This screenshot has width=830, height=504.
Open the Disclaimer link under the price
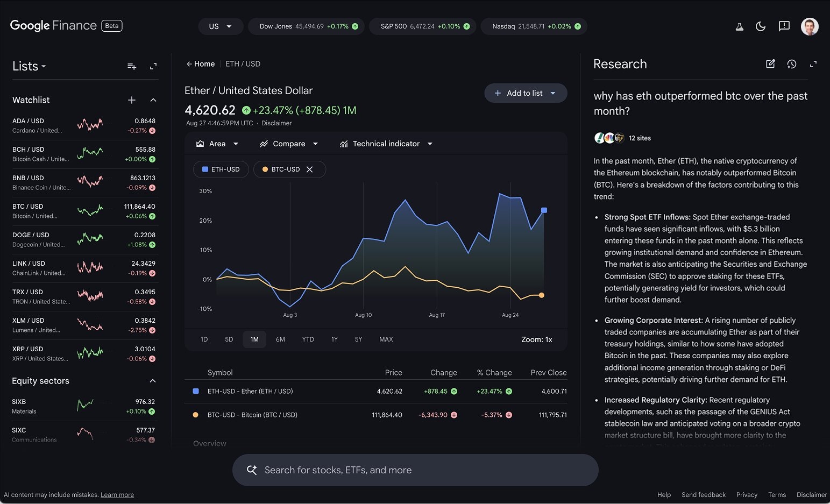coord(276,123)
